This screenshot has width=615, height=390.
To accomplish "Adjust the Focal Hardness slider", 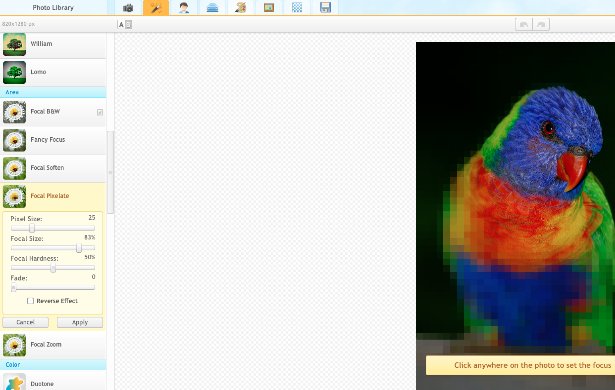I will [x=53, y=268].
